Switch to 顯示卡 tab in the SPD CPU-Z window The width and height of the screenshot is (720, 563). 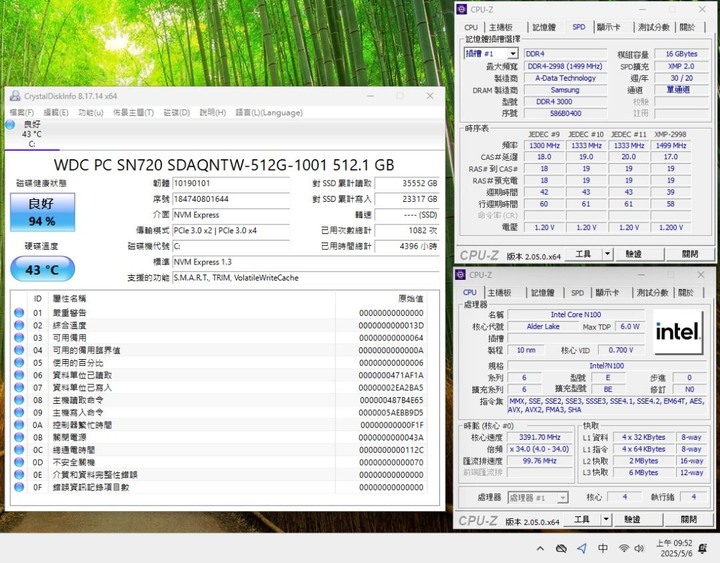[x=608, y=28]
